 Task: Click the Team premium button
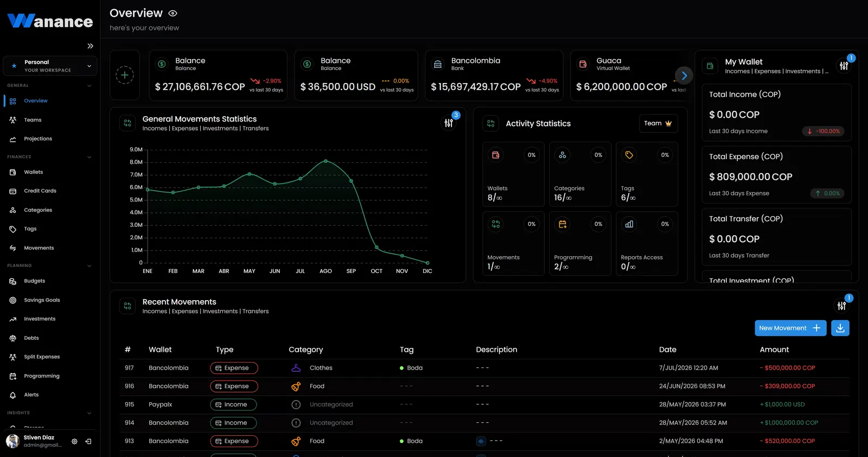[658, 123]
